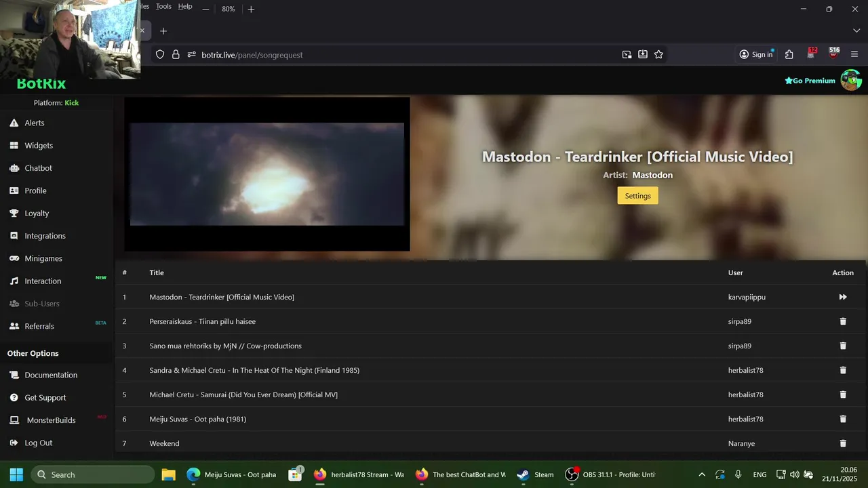Viewport: 868px width, 488px height.
Task: Switch to Steam in the taskbar
Action: (x=536, y=474)
